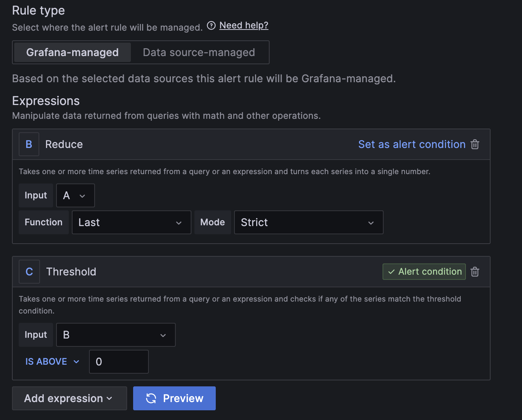Run the Preview button
Viewport: 522px width, 420px height.
click(x=174, y=398)
